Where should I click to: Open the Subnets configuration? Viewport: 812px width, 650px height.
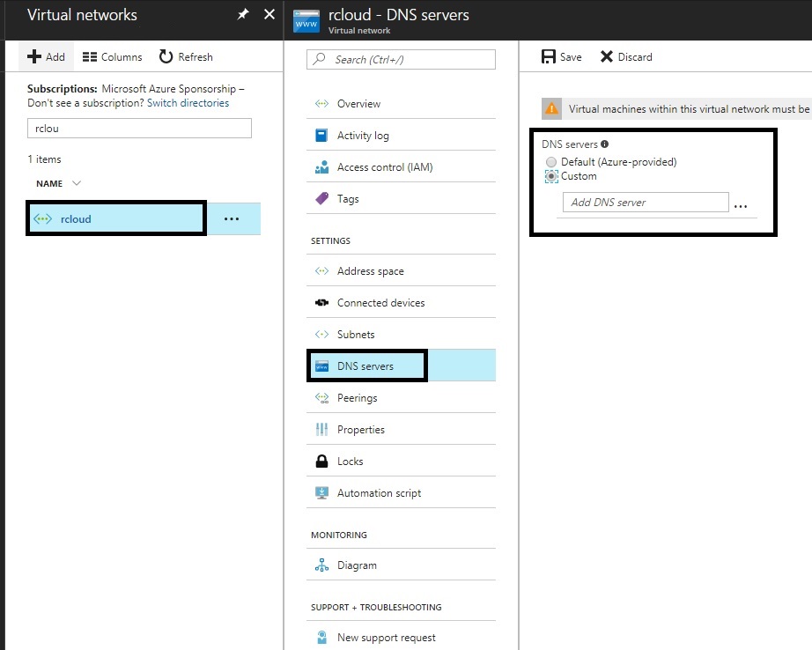tap(355, 334)
